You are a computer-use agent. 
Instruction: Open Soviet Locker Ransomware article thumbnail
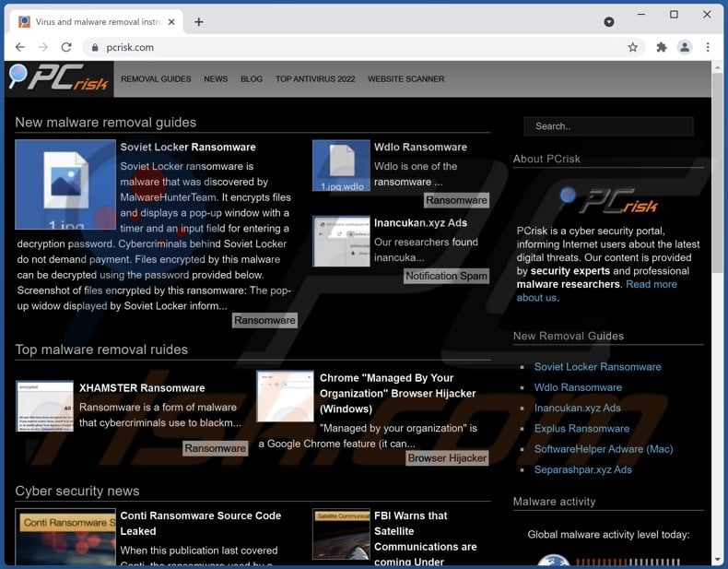point(65,184)
